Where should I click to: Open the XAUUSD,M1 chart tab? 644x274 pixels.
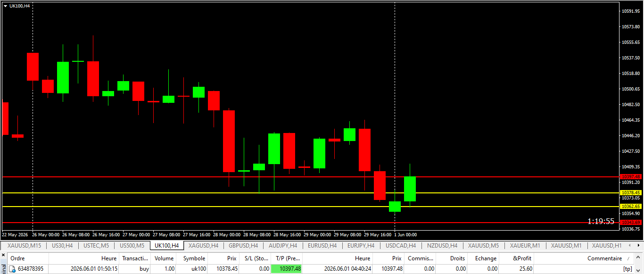point(566,245)
